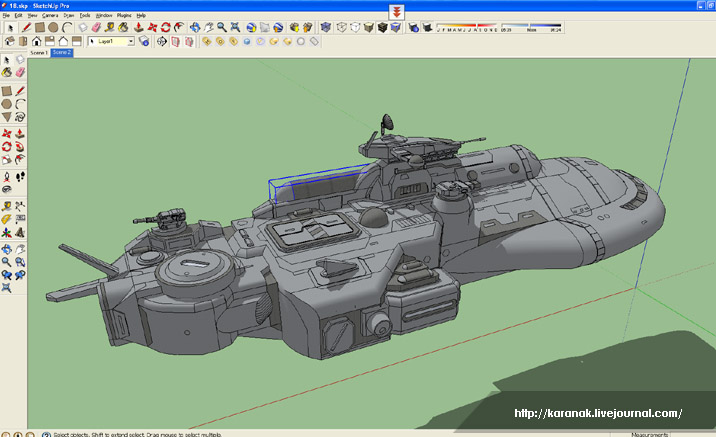Select the Tape Measure tool

pos(7,204)
